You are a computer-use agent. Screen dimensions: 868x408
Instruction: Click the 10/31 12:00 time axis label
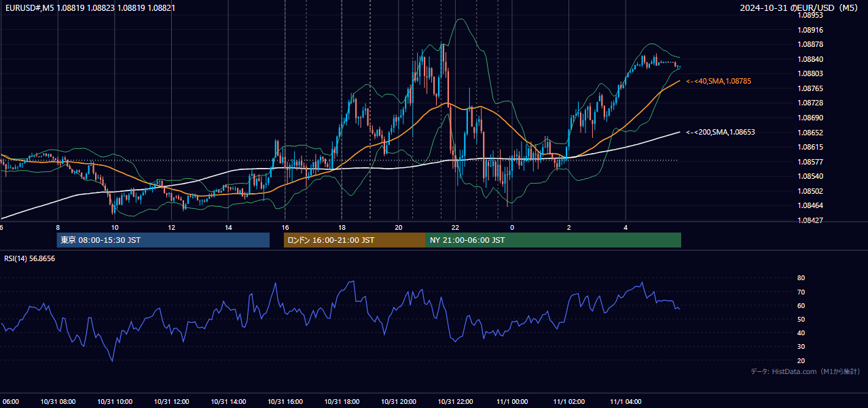coord(171,402)
